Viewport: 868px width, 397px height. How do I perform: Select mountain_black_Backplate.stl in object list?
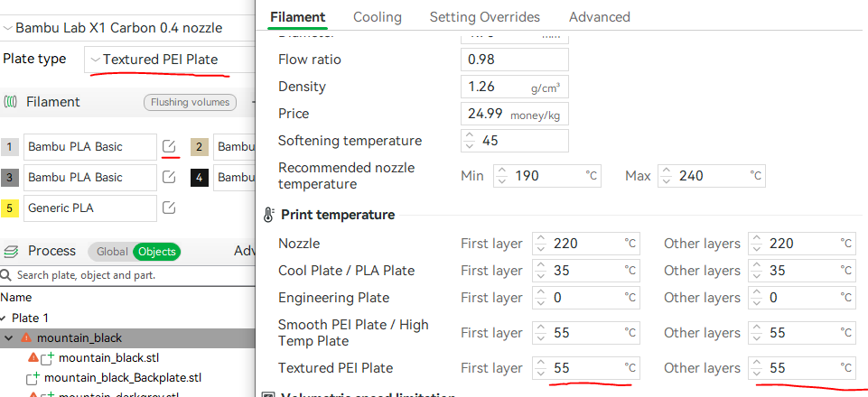coord(122,378)
